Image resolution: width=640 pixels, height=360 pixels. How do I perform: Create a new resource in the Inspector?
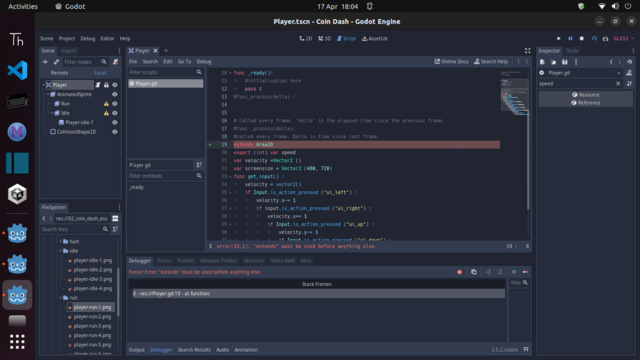(x=542, y=62)
